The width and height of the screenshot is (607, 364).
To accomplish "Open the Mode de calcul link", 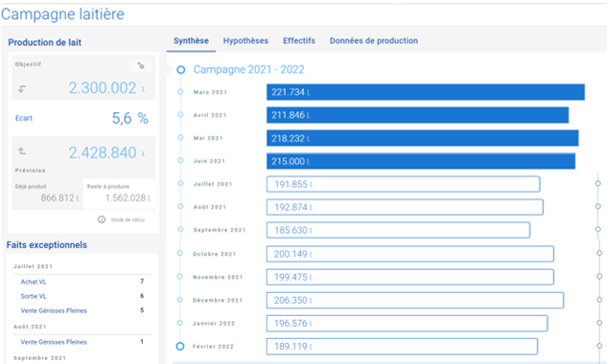I will tap(128, 219).
